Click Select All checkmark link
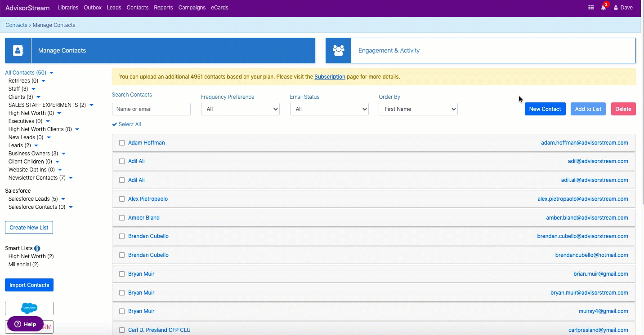Viewport: 644px width, 335px height. coord(126,124)
